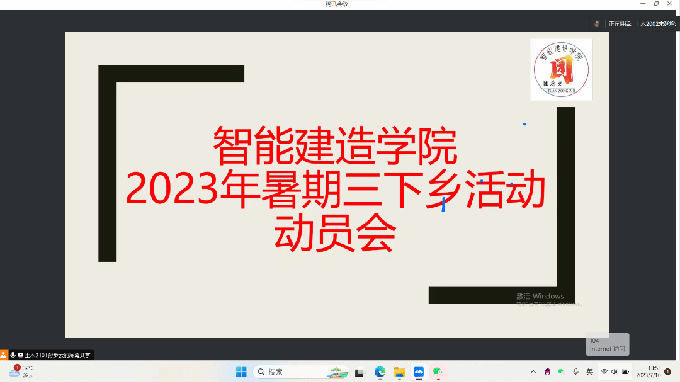Viewport: 680px width, 382px height.
Task: Click the search highlight image in the search box
Action: [337, 372]
